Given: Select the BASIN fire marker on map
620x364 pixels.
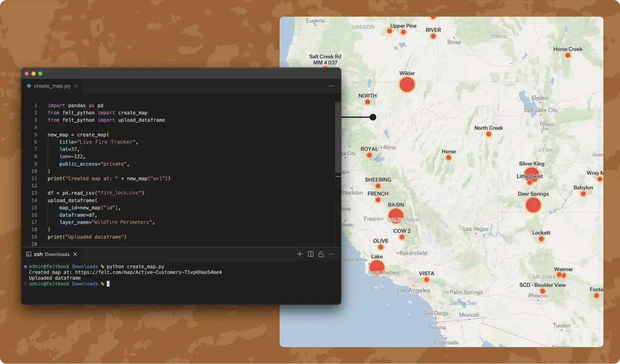Looking at the screenshot, I should coord(395,216).
